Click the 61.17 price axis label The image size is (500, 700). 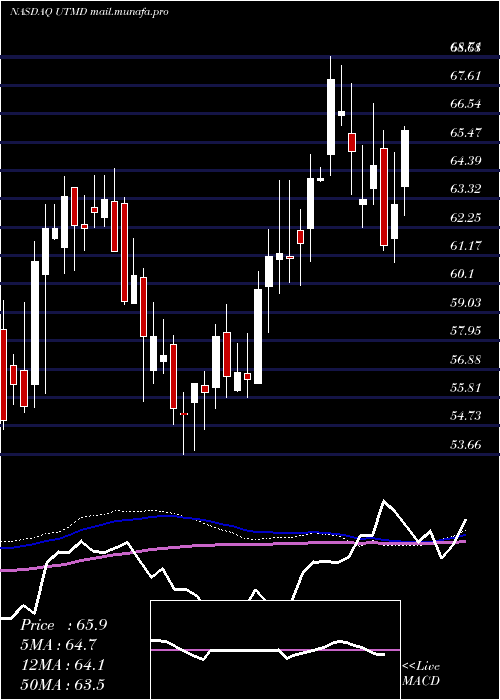(466, 246)
